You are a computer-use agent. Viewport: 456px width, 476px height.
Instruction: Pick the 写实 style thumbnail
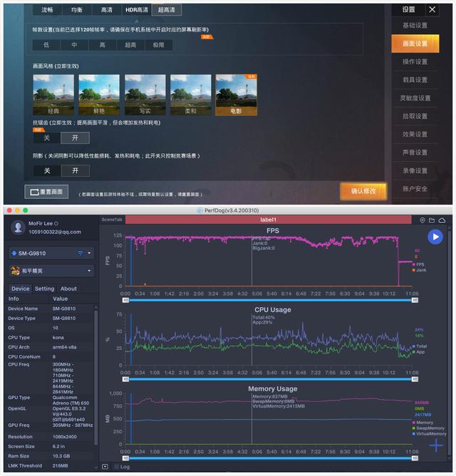tap(145, 95)
